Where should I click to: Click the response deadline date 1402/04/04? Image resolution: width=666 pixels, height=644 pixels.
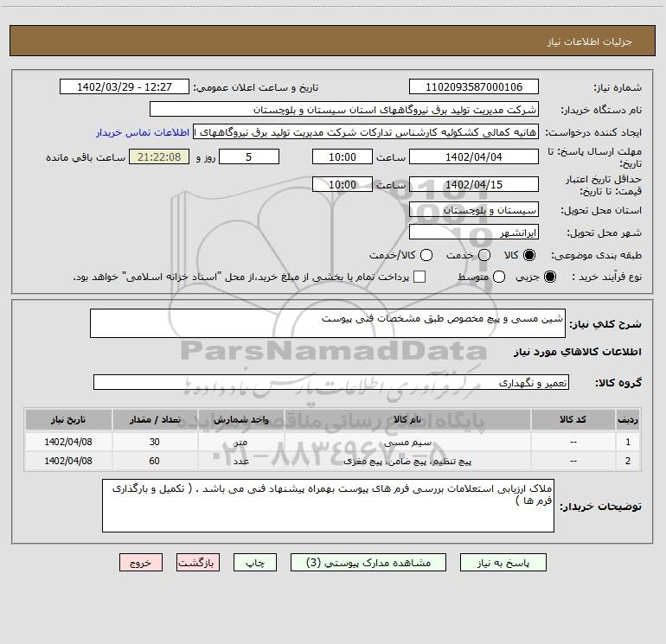474,156
